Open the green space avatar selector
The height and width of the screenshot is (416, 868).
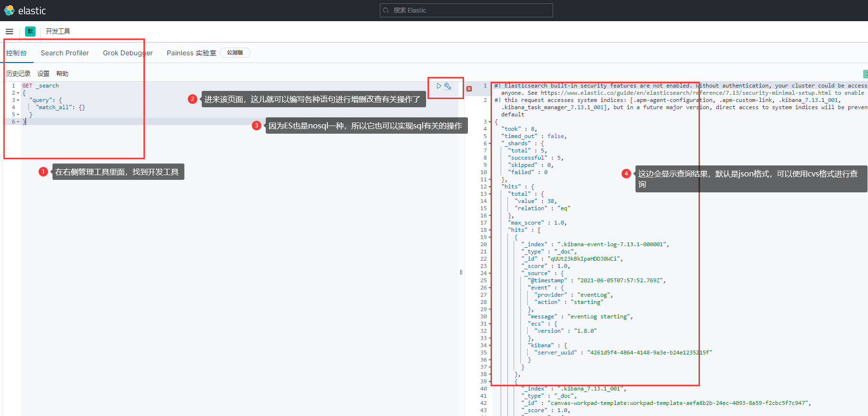coord(30,31)
